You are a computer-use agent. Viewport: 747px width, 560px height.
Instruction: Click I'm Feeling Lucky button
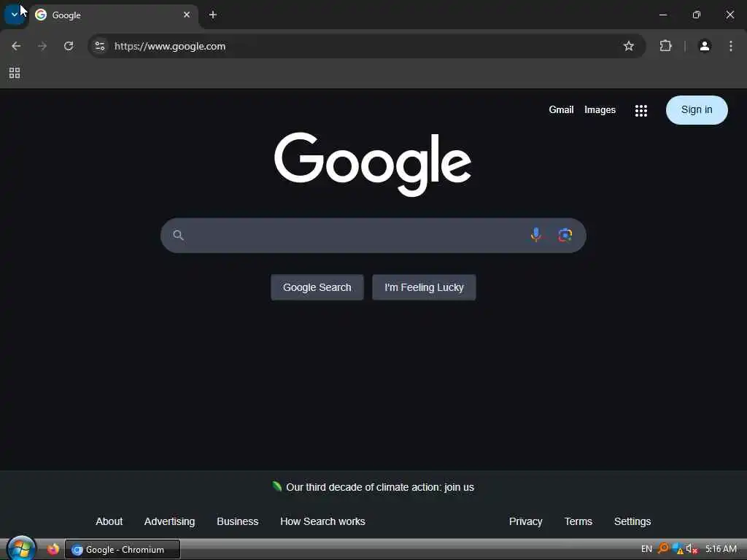tap(424, 287)
